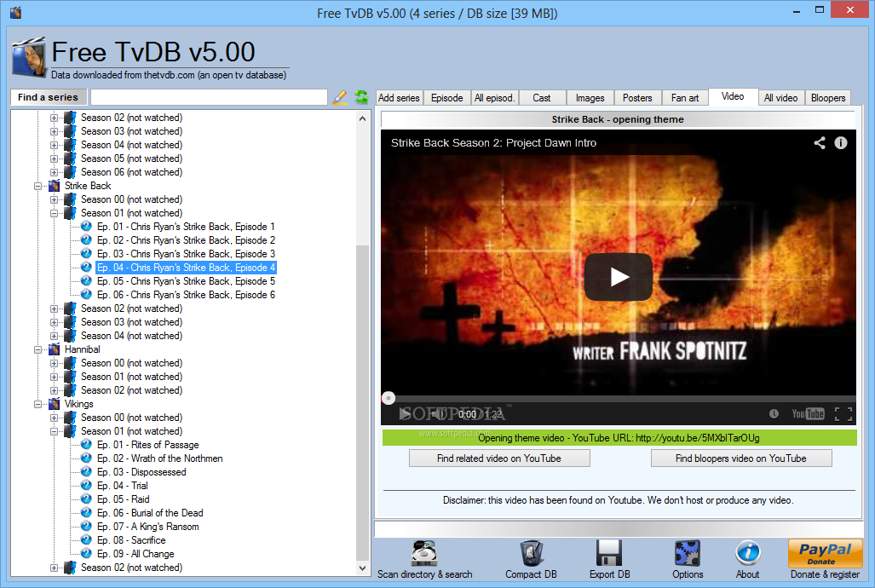Image resolution: width=875 pixels, height=588 pixels.
Task: Click the Watch later clock icon
Action: [774, 414]
